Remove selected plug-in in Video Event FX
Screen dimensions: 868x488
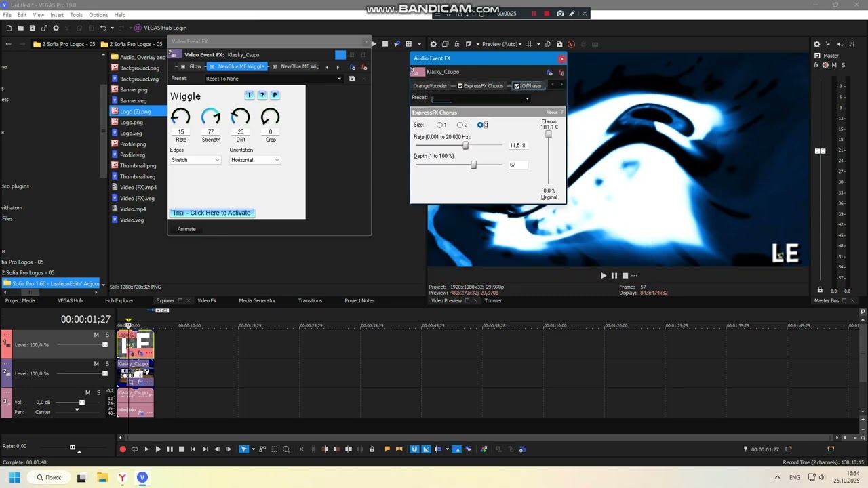(364, 67)
